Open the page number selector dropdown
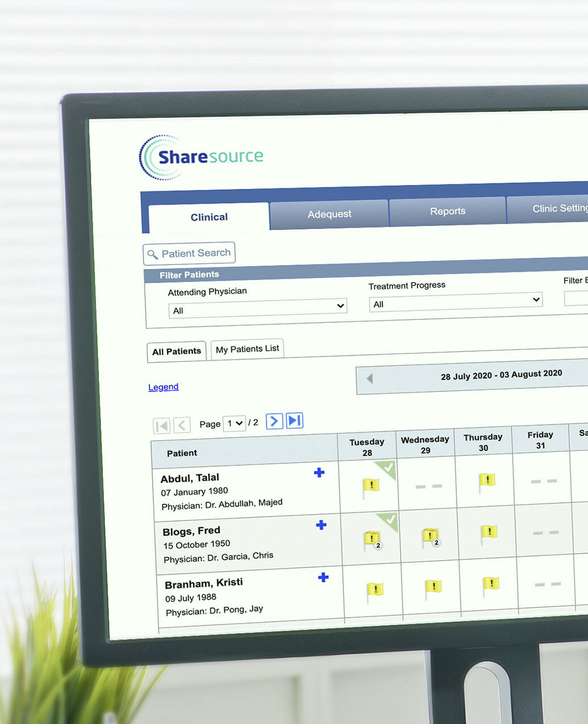The width and height of the screenshot is (588, 724). tap(234, 423)
